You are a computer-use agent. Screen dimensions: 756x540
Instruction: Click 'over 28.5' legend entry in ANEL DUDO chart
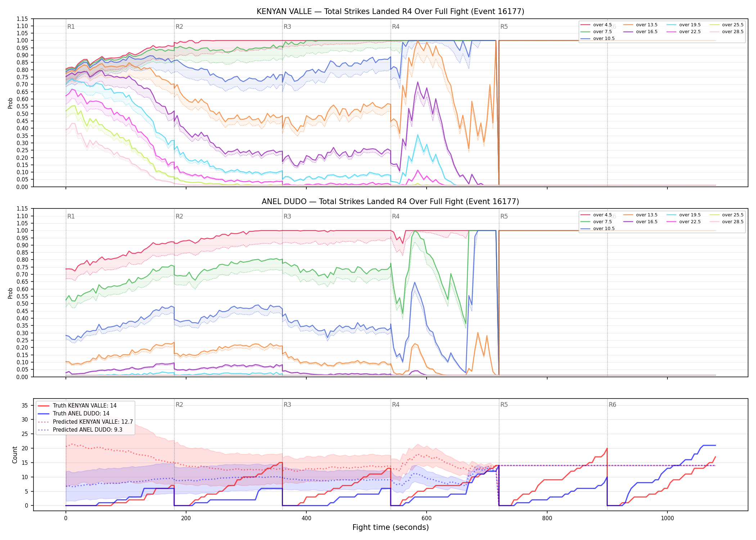pyautogui.click(x=726, y=222)
